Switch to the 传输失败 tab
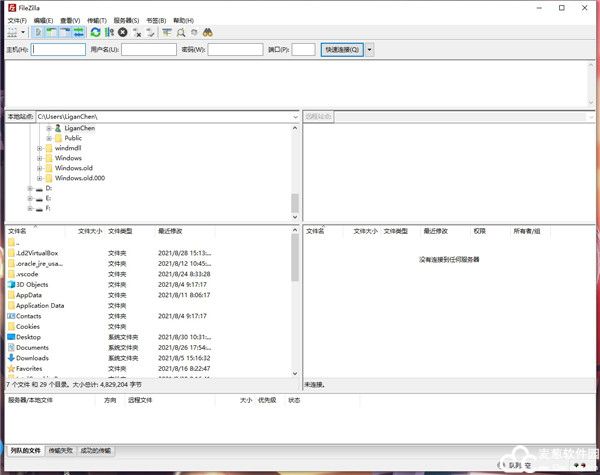This screenshot has width=600, height=475. click(60, 452)
